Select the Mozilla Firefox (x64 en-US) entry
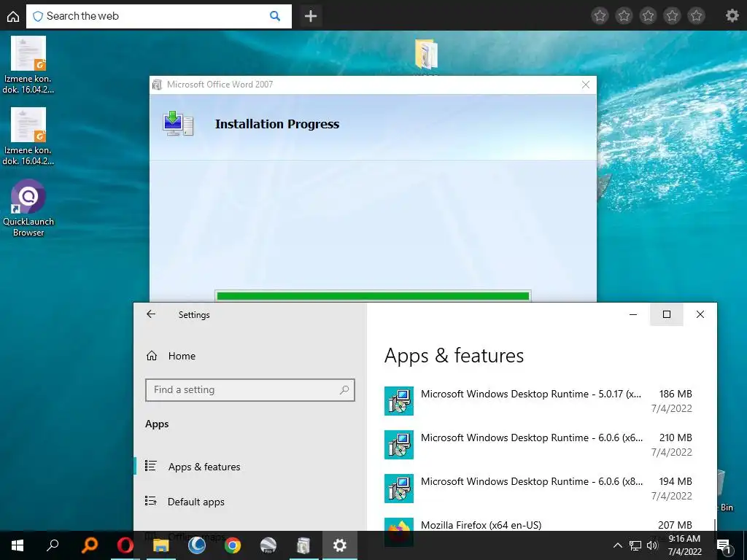The height and width of the screenshot is (560, 747). point(538,525)
